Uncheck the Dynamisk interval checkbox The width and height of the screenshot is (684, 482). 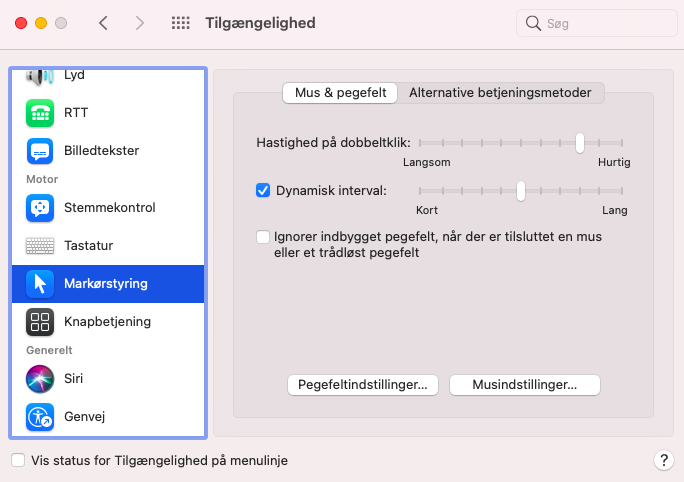[x=264, y=190]
